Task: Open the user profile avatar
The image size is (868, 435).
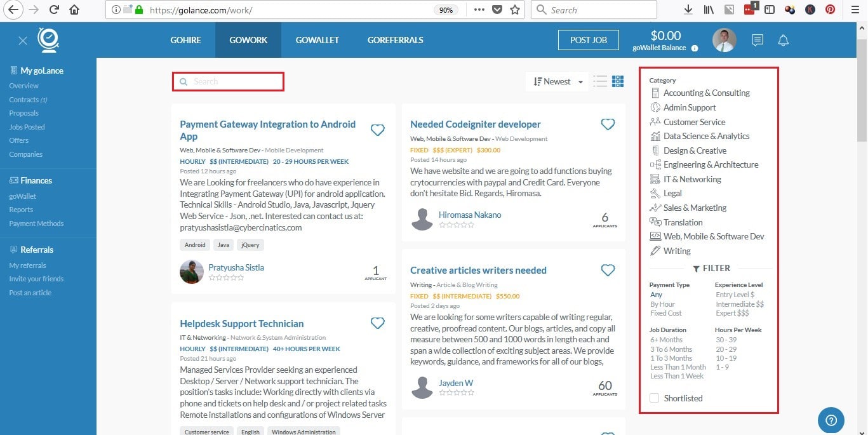Action: click(x=724, y=40)
